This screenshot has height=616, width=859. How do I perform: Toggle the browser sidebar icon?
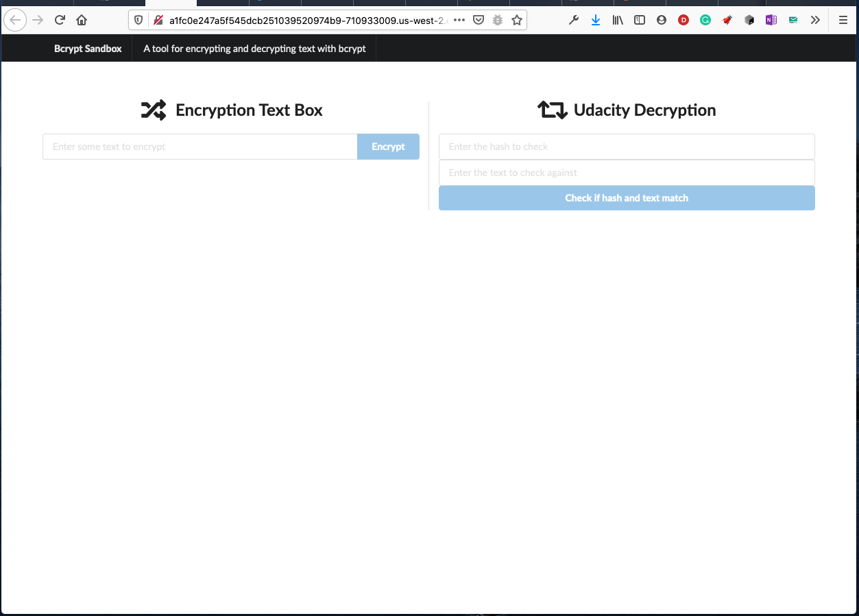pos(640,20)
